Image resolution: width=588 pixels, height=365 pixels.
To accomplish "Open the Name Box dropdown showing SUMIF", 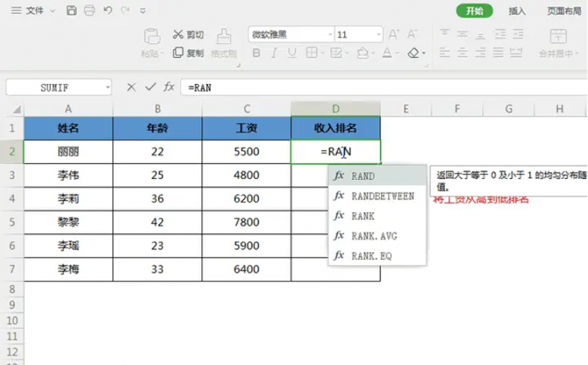I will click(107, 87).
